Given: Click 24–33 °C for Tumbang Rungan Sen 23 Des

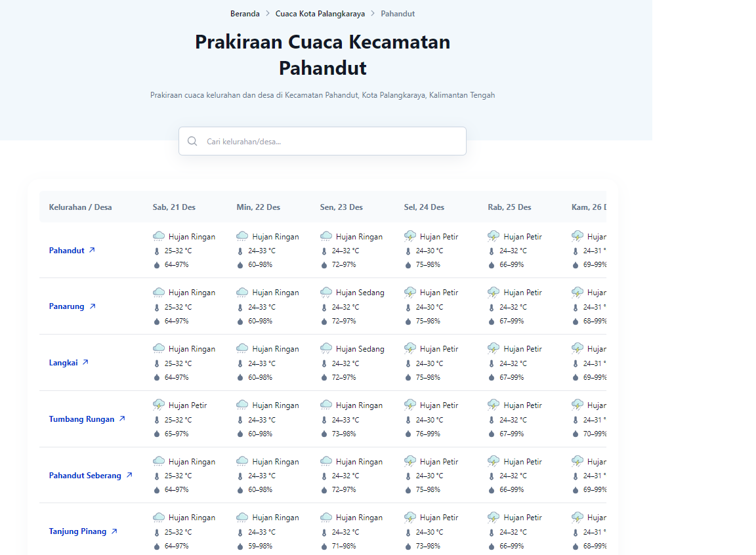Looking at the screenshot, I should point(345,420).
